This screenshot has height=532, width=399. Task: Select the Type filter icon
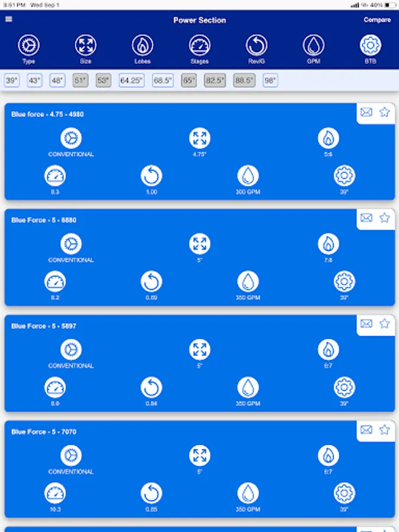click(x=28, y=45)
